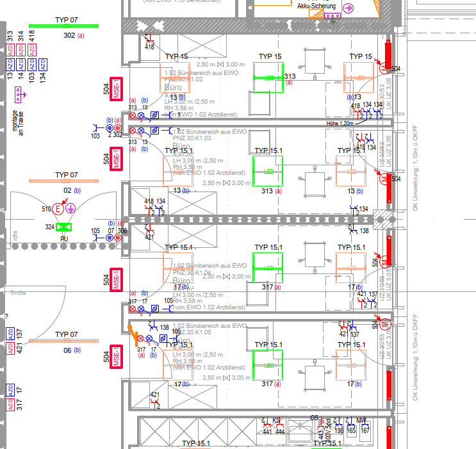This screenshot has height=449, width=476.
Task: Select the red socket symbol labeled 441
Action: [267, 423]
